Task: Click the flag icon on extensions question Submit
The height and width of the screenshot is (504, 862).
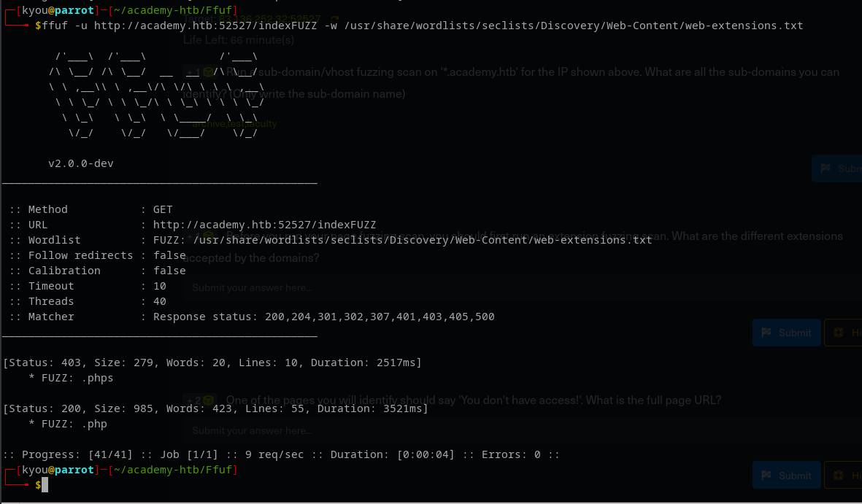Action: (766, 333)
